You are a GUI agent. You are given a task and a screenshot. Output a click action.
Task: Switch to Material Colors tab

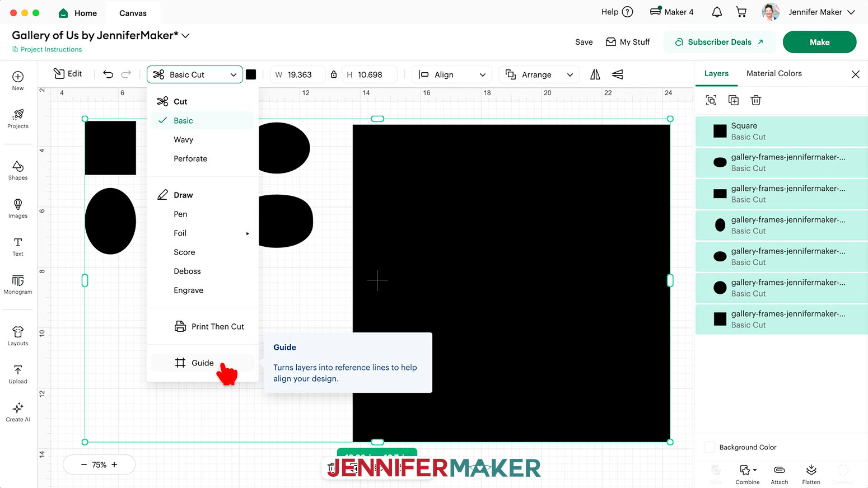[x=774, y=73]
